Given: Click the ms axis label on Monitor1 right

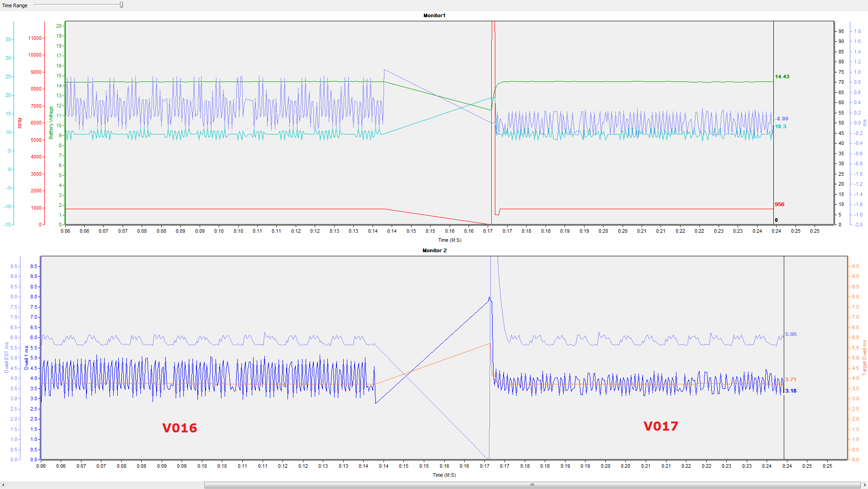Looking at the screenshot, I should tap(864, 123).
